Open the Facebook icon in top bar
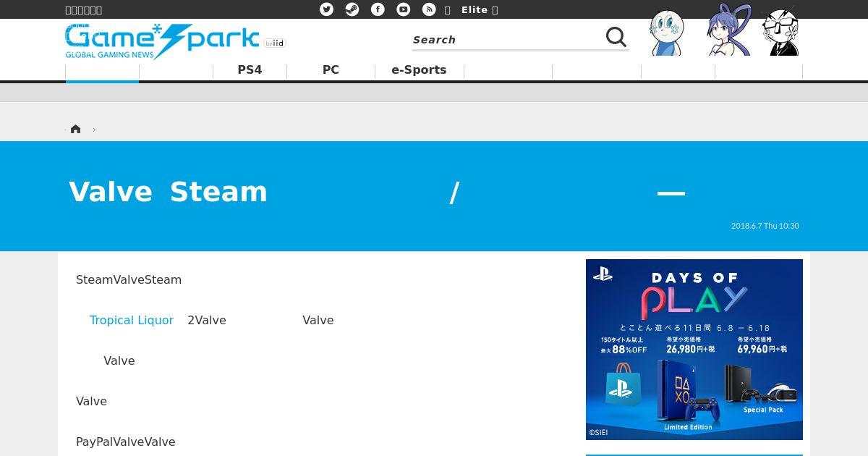The width and height of the screenshot is (868, 456). tap(378, 9)
